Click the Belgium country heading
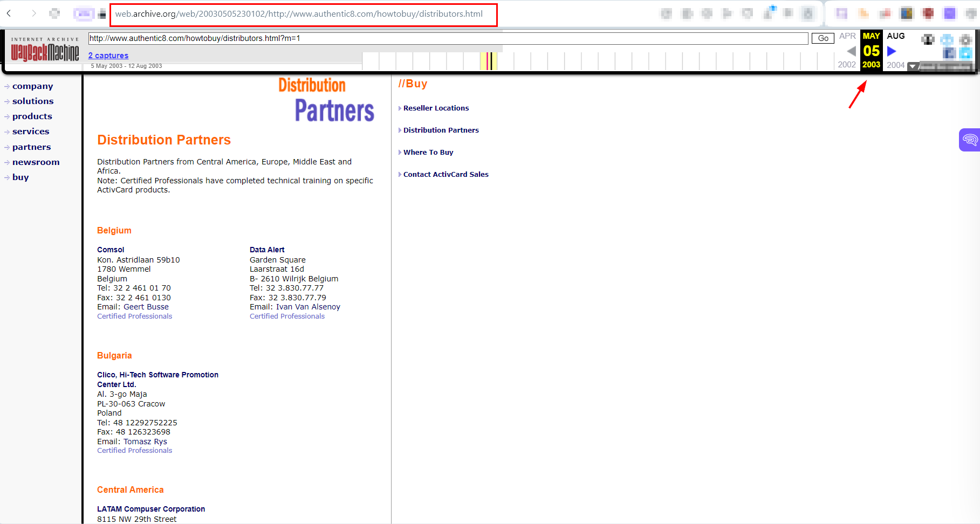Viewport: 980px width, 524px height. (114, 231)
